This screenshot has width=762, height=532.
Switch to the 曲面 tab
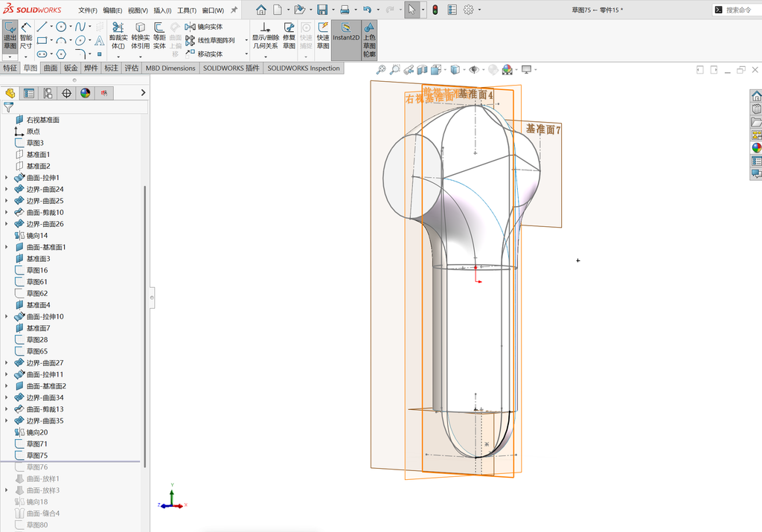(x=51, y=68)
